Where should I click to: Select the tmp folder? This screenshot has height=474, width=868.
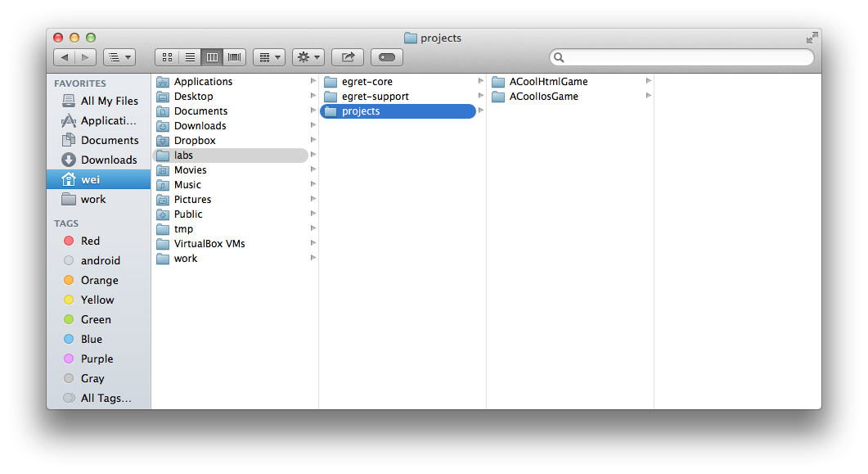[230, 228]
